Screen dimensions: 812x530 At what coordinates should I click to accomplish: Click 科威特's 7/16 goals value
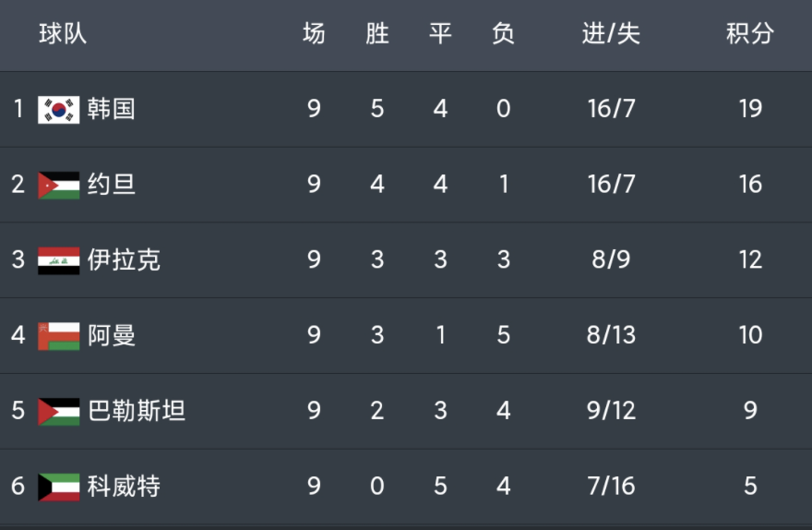(x=611, y=487)
